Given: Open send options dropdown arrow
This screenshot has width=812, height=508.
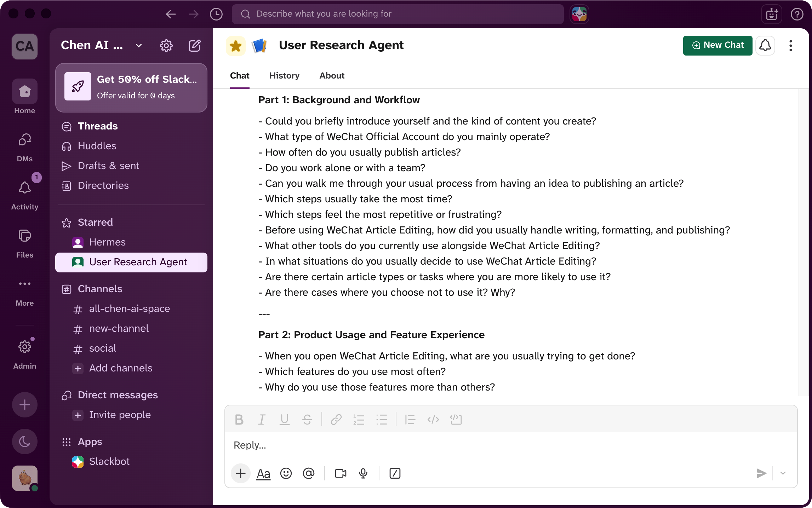Looking at the screenshot, I should [x=783, y=473].
